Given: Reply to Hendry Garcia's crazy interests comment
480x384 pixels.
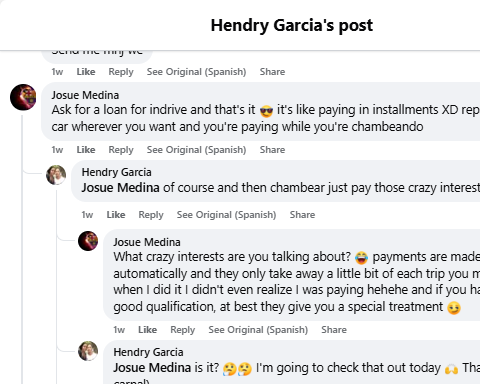Looking at the screenshot, I should [151, 215].
